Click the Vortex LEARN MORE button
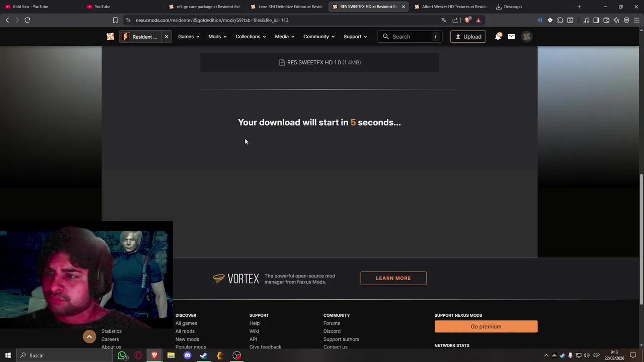 pyautogui.click(x=393, y=278)
